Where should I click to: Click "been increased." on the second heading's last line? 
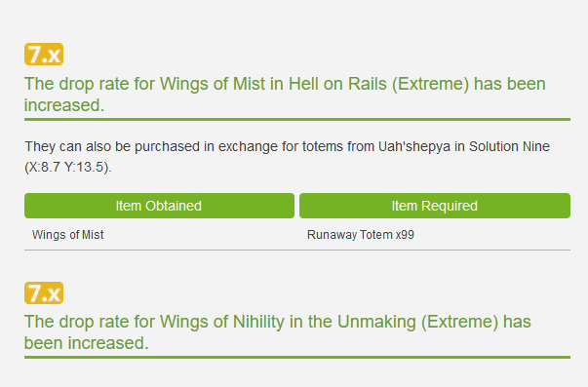point(87,343)
